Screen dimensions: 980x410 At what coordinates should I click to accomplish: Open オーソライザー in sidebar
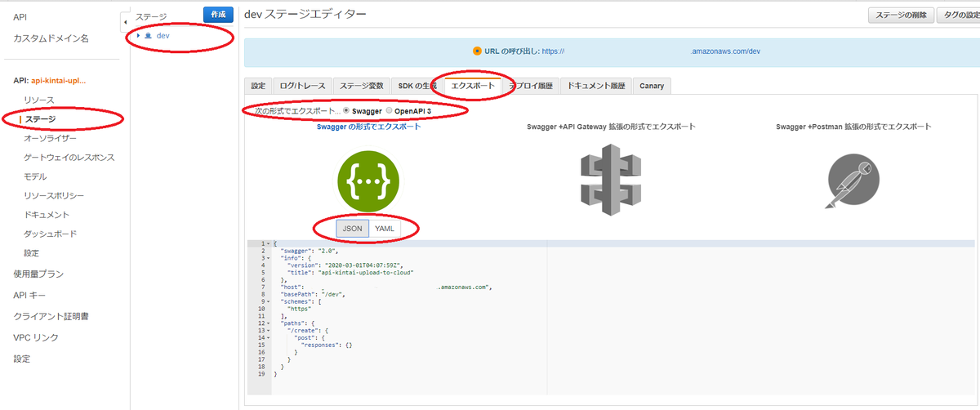click(x=50, y=138)
